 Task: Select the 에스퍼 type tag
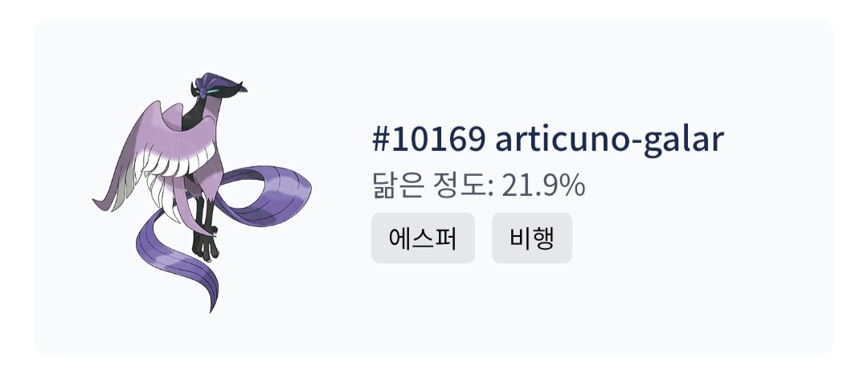click(423, 238)
